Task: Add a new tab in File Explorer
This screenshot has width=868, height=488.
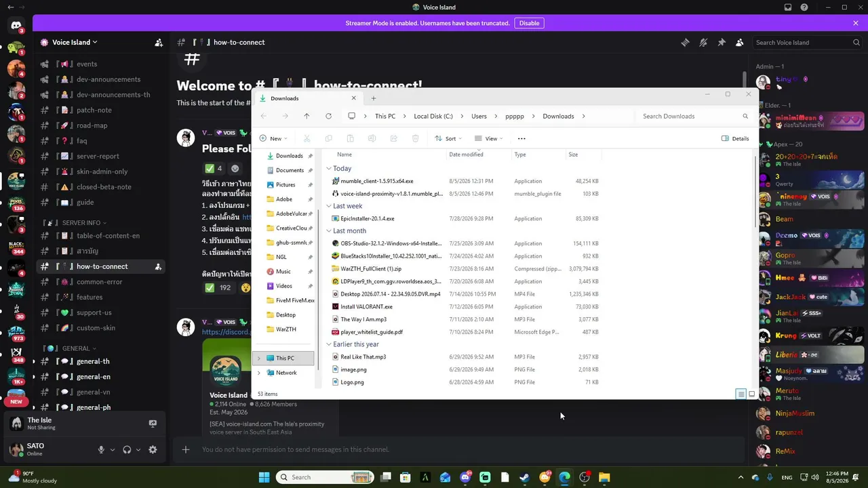Action: click(373, 98)
